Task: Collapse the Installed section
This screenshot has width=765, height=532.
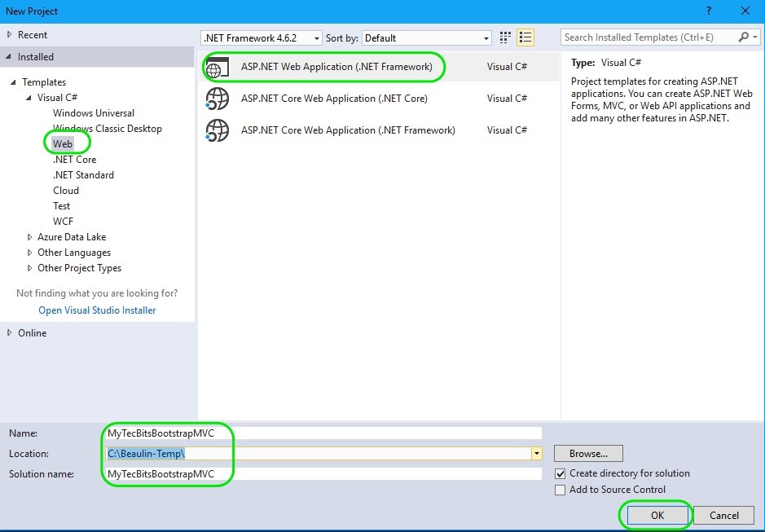Action: pyautogui.click(x=9, y=56)
